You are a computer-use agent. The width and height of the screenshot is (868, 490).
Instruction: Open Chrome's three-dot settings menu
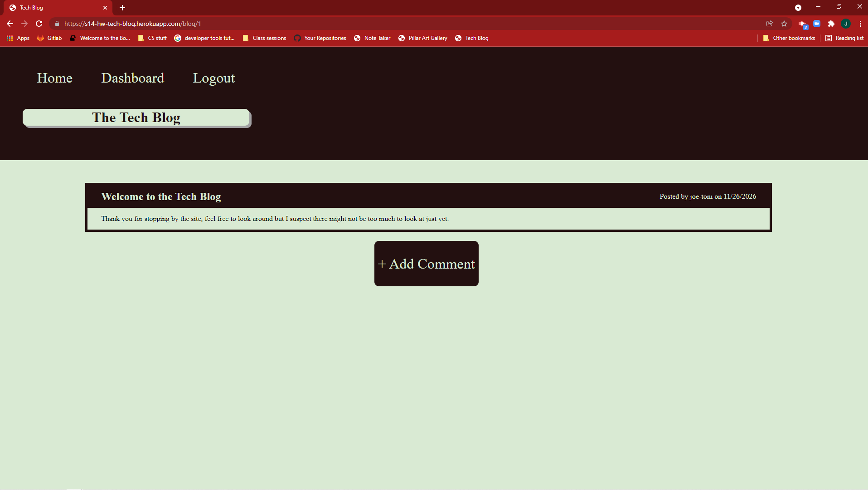pos(860,24)
